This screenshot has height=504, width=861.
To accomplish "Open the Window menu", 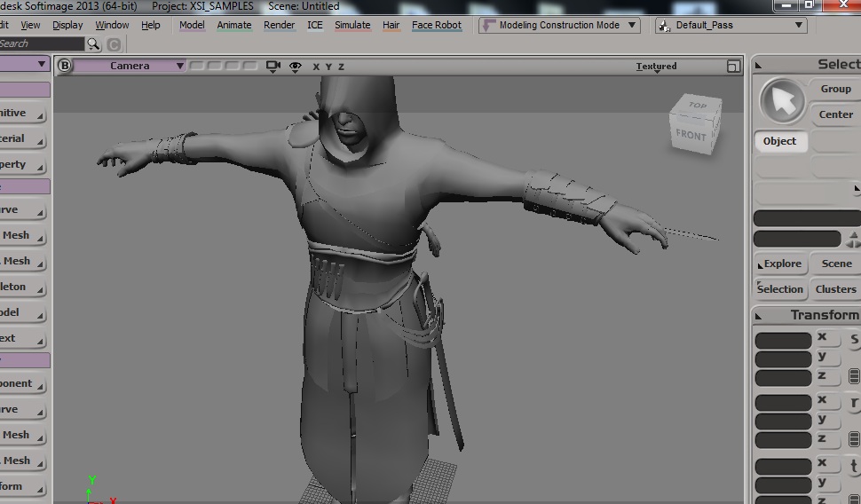I will point(112,25).
